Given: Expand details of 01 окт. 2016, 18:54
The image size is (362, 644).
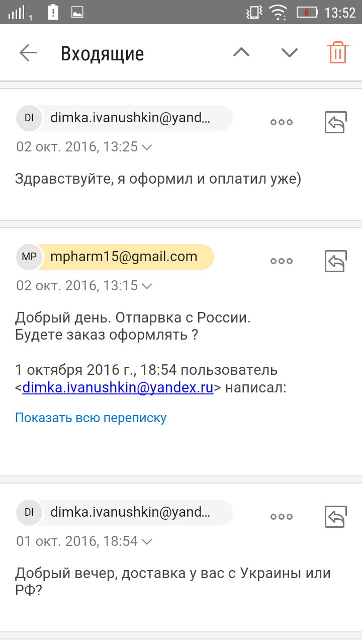Looking at the screenshot, I should pyautogui.click(x=84, y=541).
